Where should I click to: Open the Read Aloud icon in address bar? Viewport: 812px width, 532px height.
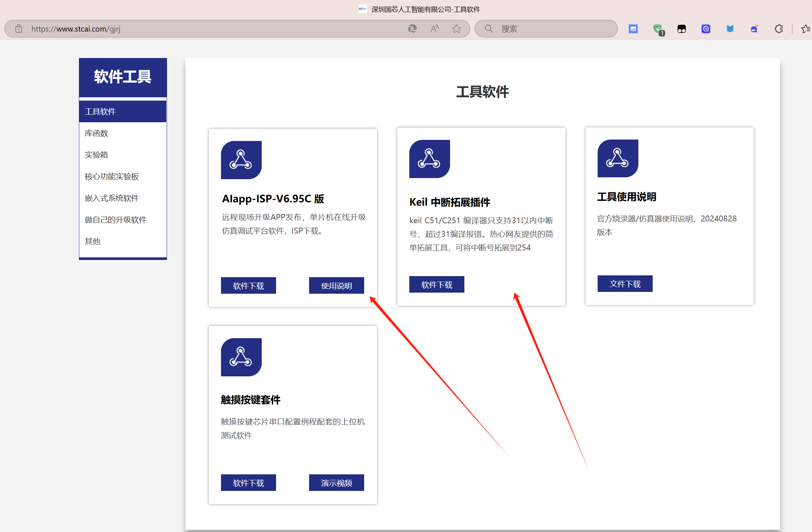[x=435, y=29]
